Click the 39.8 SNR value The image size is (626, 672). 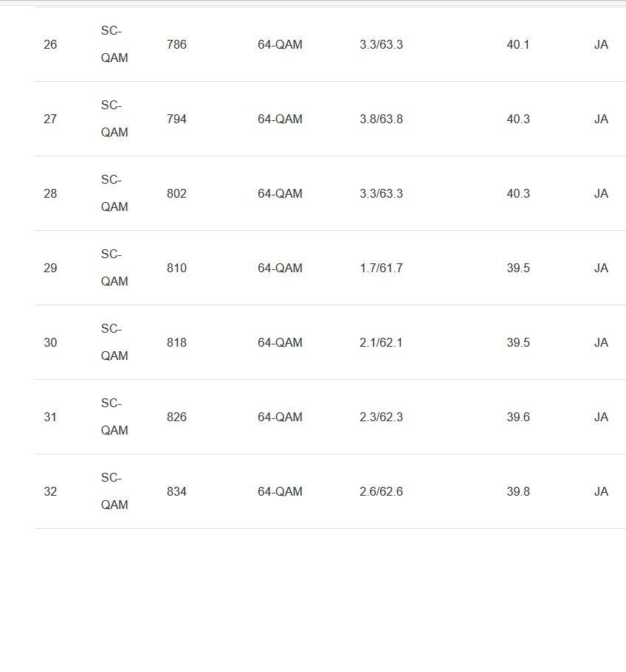pos(517,492)
